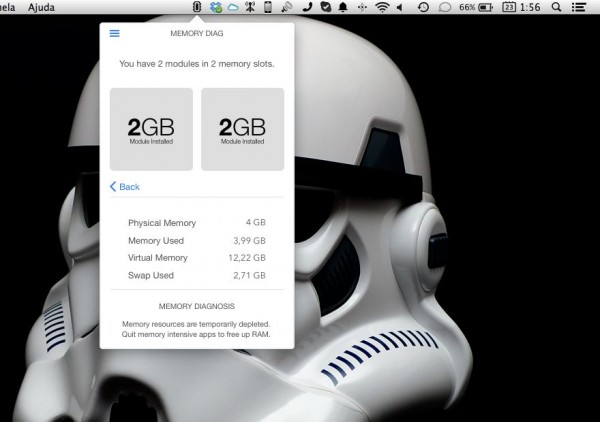Click the Swap Used label
The width and height of the screenshot is (600, 422).
151,275
